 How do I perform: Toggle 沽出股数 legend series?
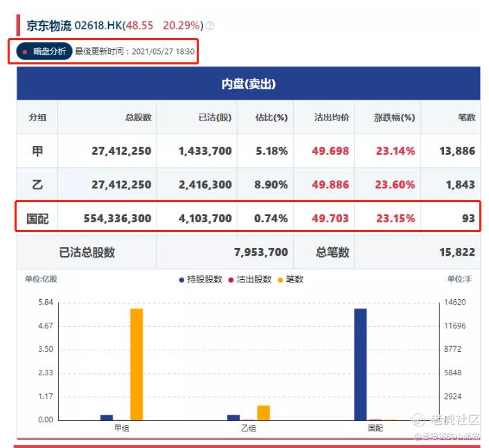pos(250,279)
